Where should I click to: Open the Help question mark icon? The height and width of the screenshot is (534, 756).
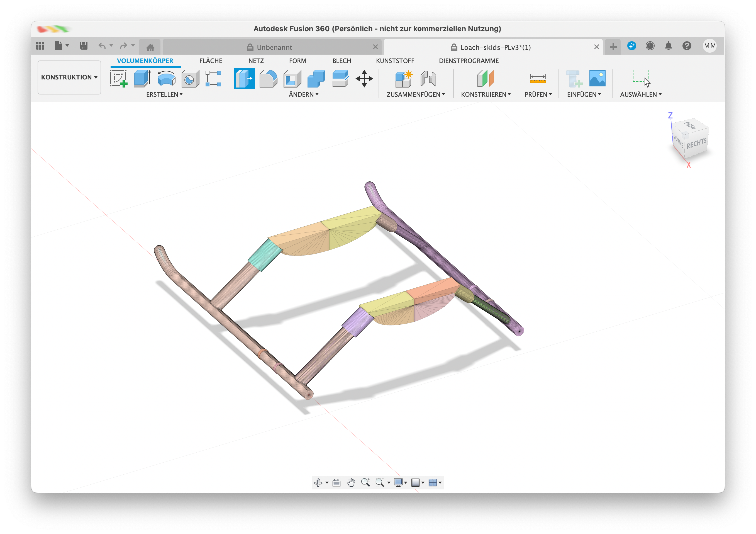click(x=687, y=46)
